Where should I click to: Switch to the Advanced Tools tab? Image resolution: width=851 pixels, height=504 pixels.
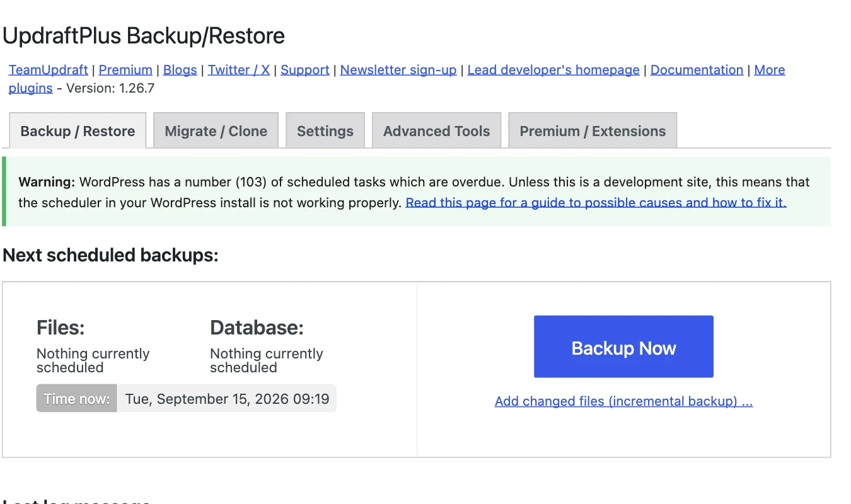coord(437,131)
